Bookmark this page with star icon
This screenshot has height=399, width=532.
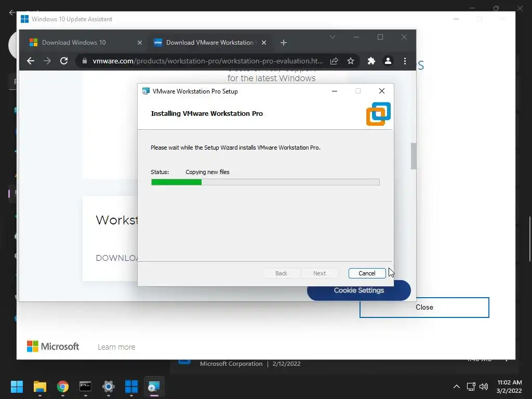351,61
